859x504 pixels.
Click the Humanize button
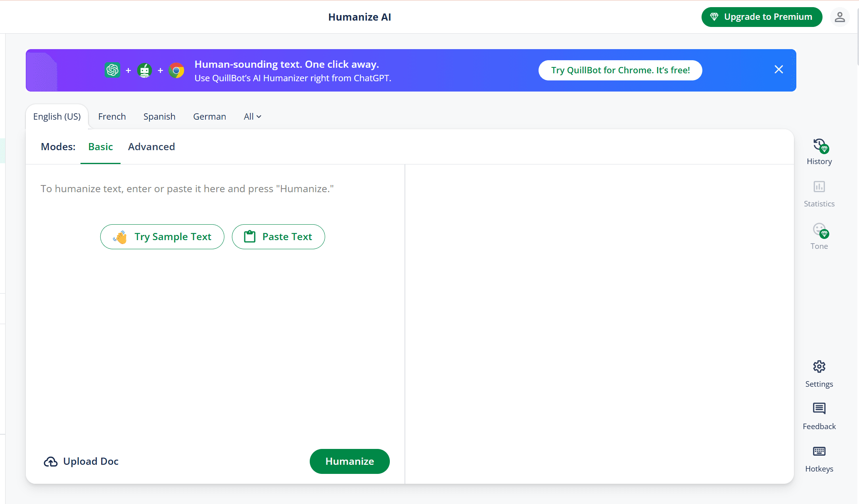[x=349, y=461]
